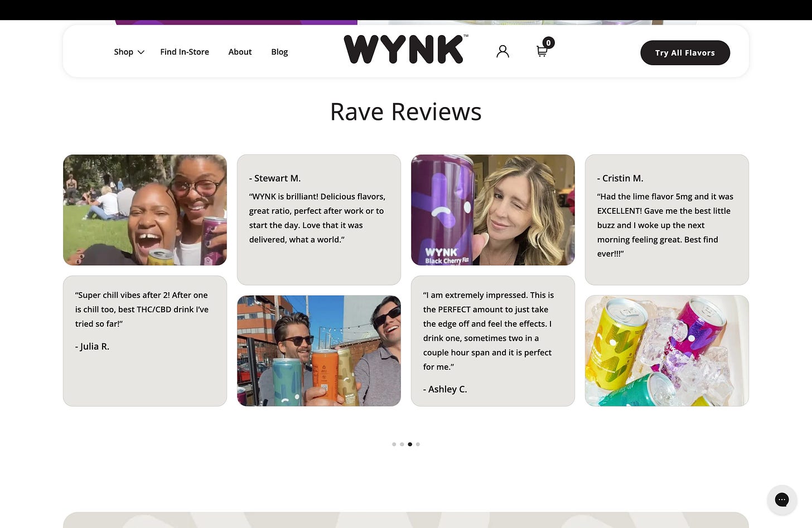Select the third carousel pagination dot

click(x=410, y=444)
